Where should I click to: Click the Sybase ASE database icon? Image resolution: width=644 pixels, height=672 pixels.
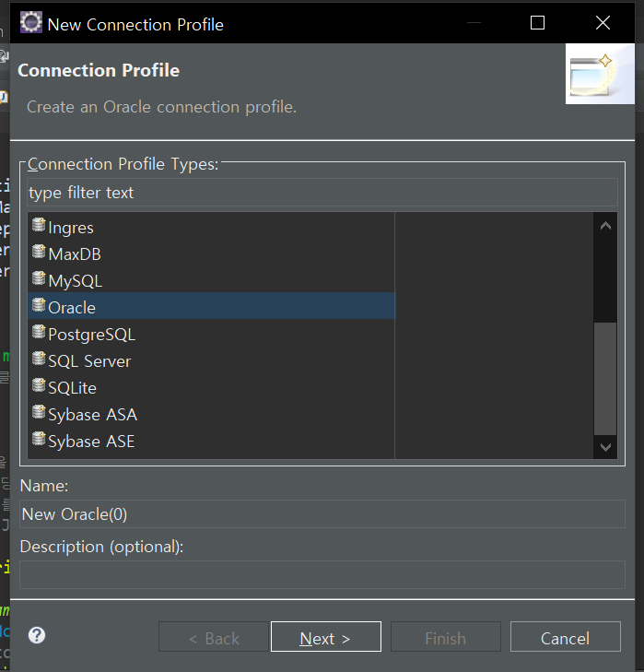pos(39,439)
